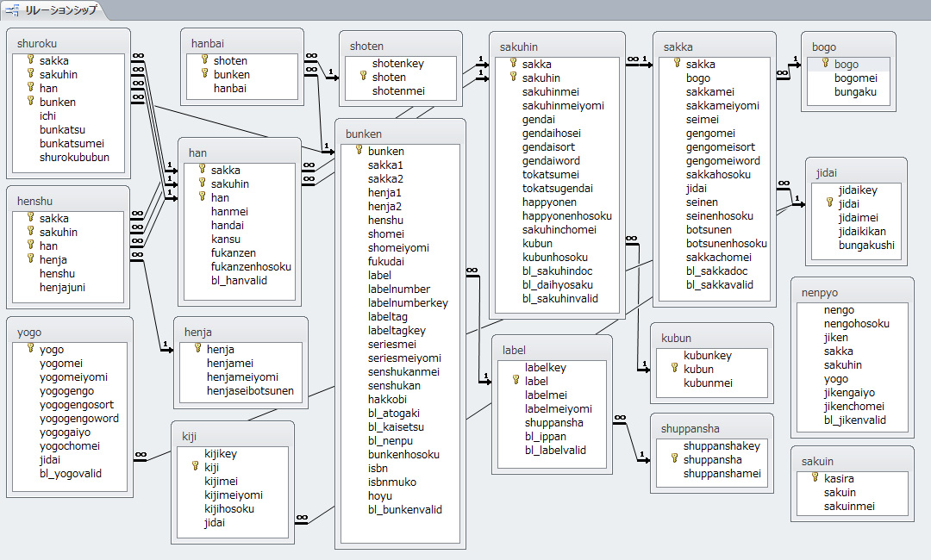The image size is (931, 560).
Task: Select the sakuinmei field
Action: (849, 506)
